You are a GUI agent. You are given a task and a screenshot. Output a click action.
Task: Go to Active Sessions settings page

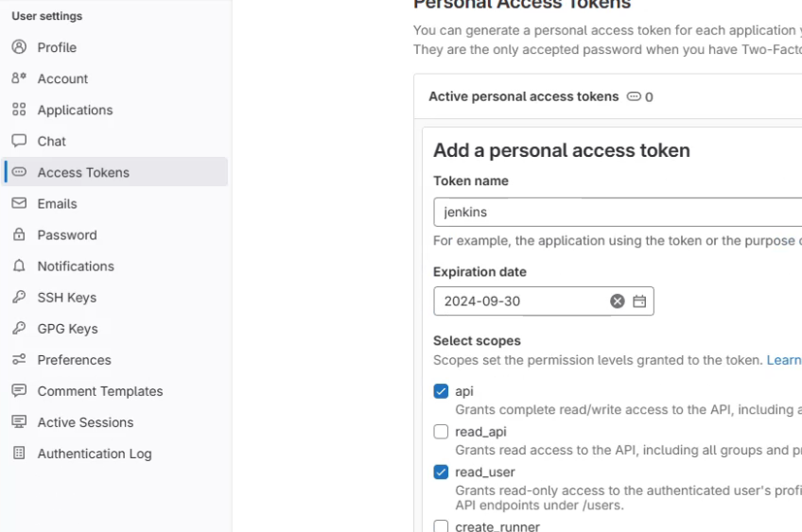click(x=85, y=422)
